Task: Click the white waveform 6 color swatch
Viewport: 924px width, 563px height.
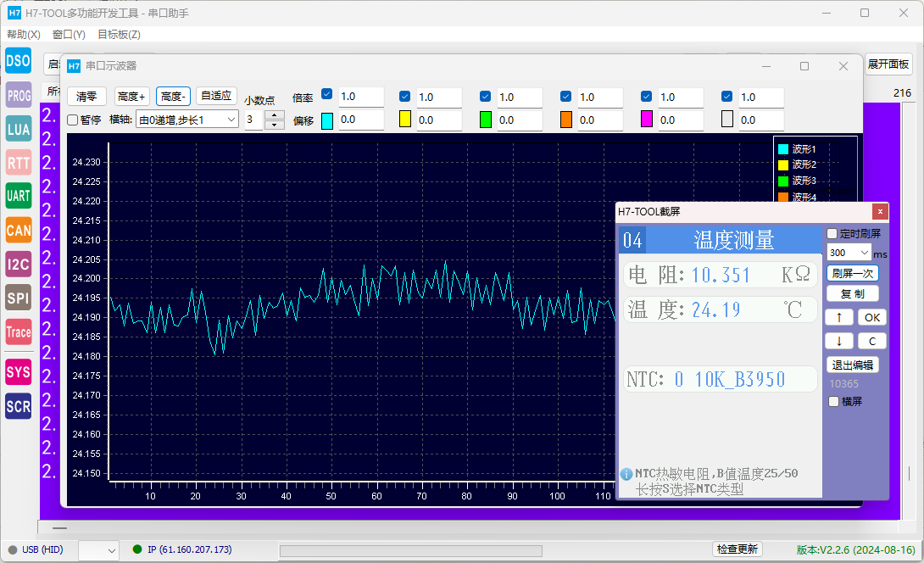Action: pyautogui.click(x=727, y=119)
